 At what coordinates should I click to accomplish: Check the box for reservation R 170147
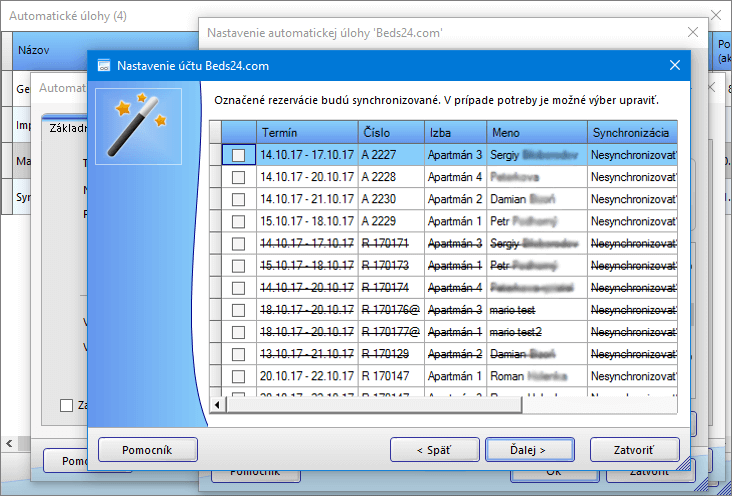coord(238,375)
